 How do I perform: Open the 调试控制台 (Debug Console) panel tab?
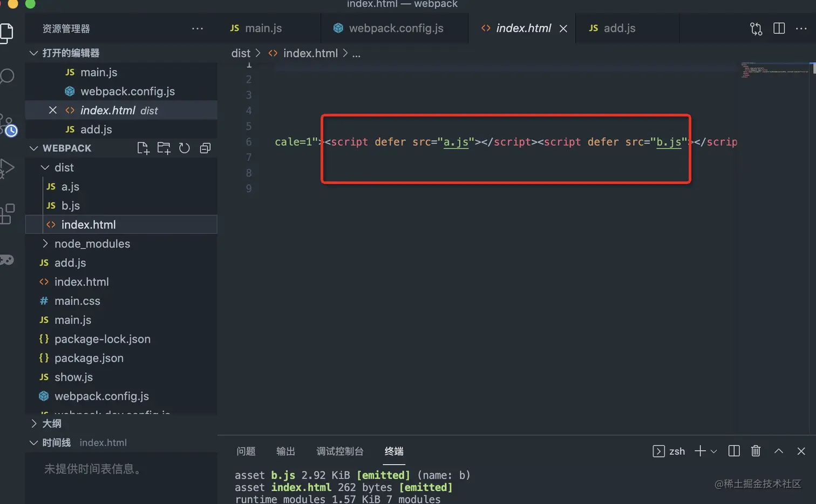click(340, 451)
